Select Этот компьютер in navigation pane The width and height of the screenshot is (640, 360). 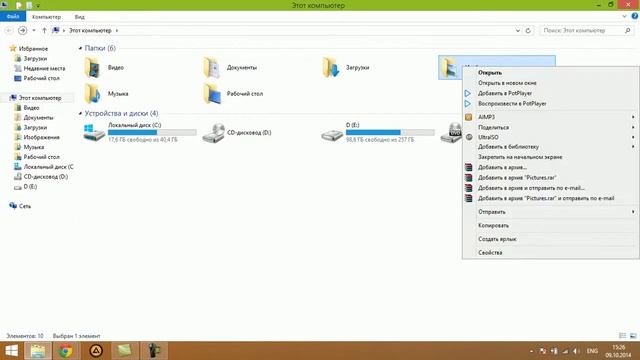click(x=40, y=98)
